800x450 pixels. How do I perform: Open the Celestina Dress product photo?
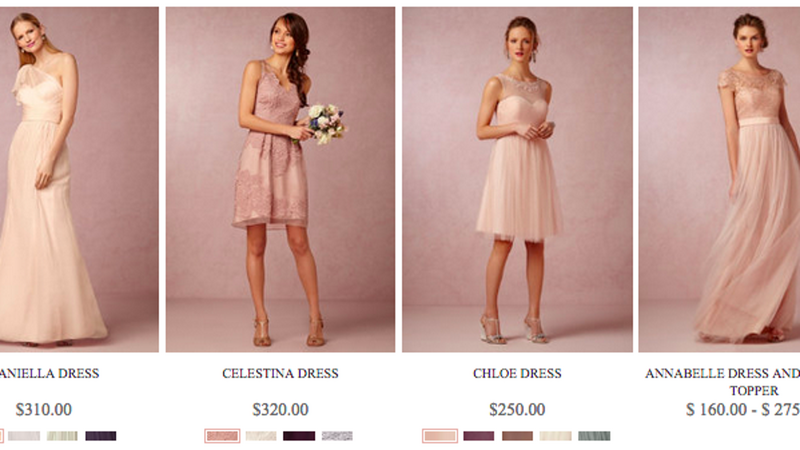(x=280, y=179)
